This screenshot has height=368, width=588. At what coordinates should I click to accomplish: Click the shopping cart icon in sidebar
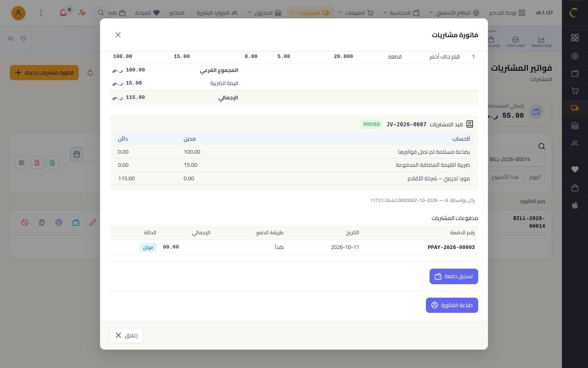[x=575, y=91]
